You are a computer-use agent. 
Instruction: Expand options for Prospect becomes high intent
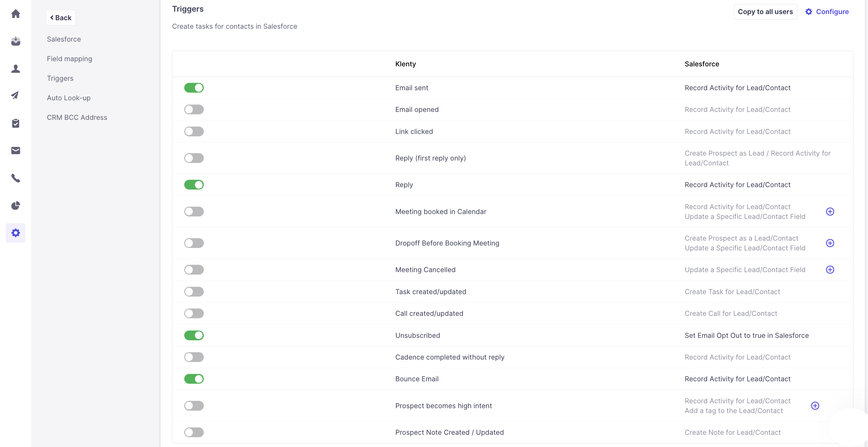(x=815, y=406)
